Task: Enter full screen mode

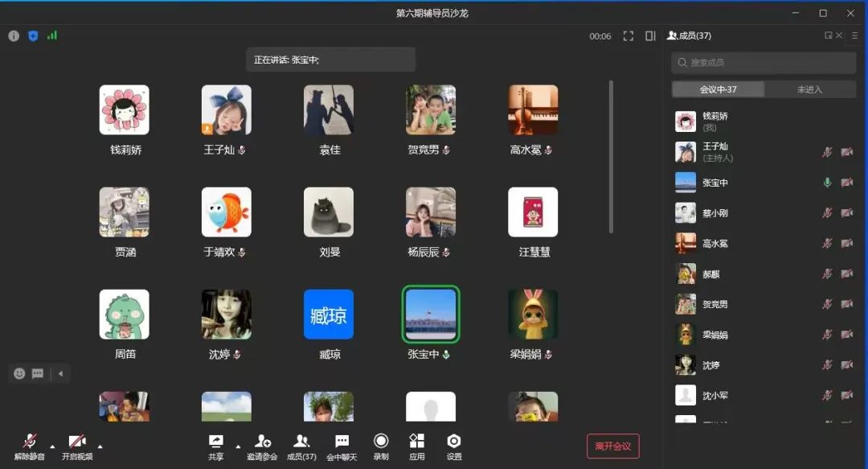Action: tap(628, 36)
